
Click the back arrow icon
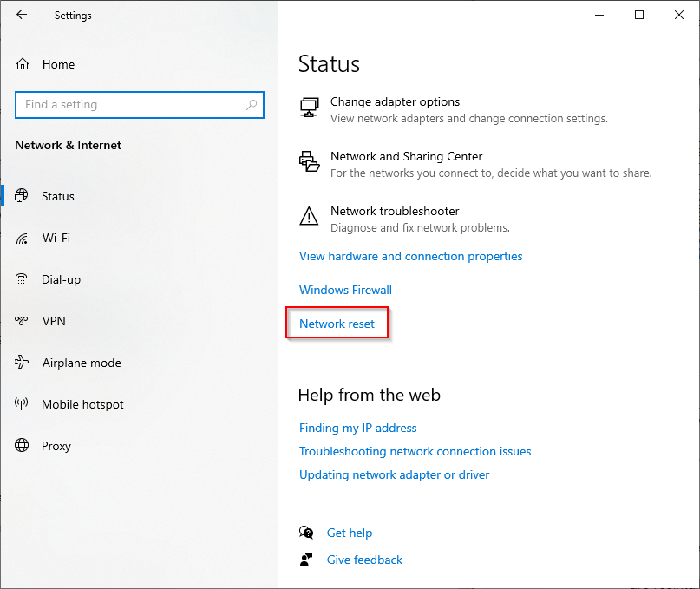pos(22,15)
